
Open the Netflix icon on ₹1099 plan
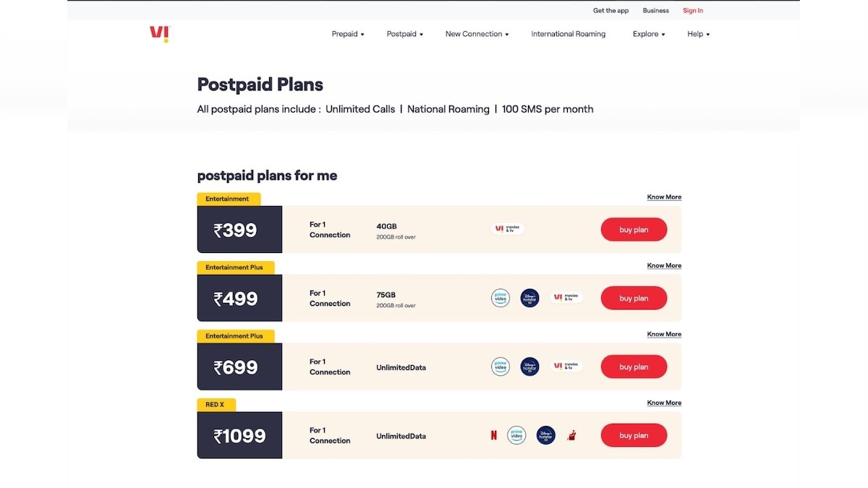click(x=493, y=435)
